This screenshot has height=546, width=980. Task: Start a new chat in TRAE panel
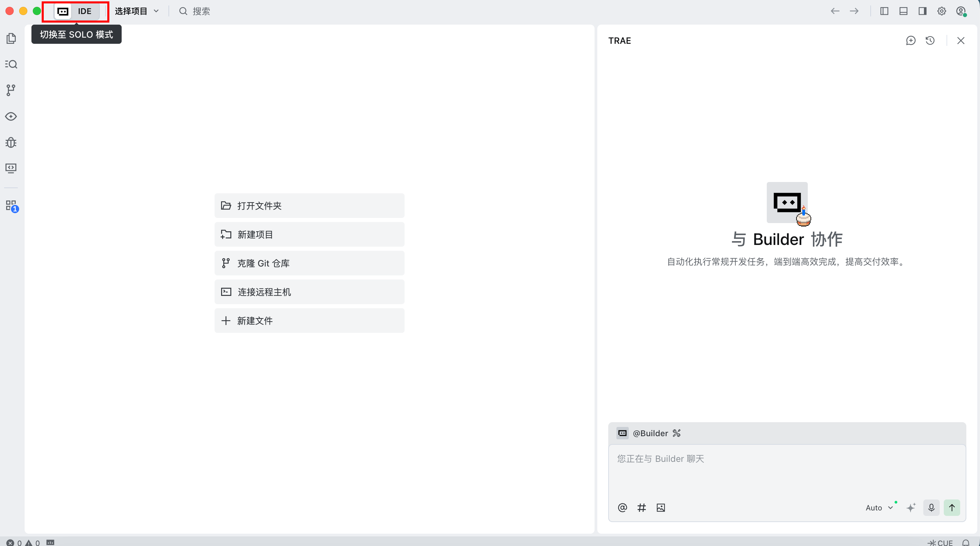click(910, 41)
